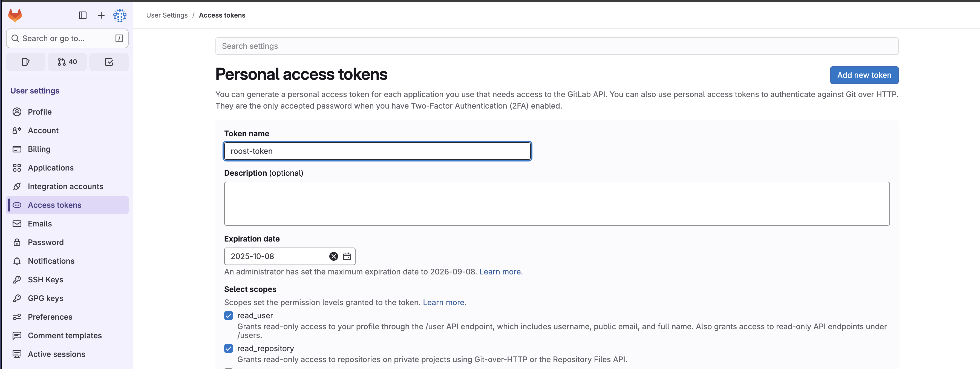
Task: Clear the expiration date with X icon
Action: (x=334, y=257)
